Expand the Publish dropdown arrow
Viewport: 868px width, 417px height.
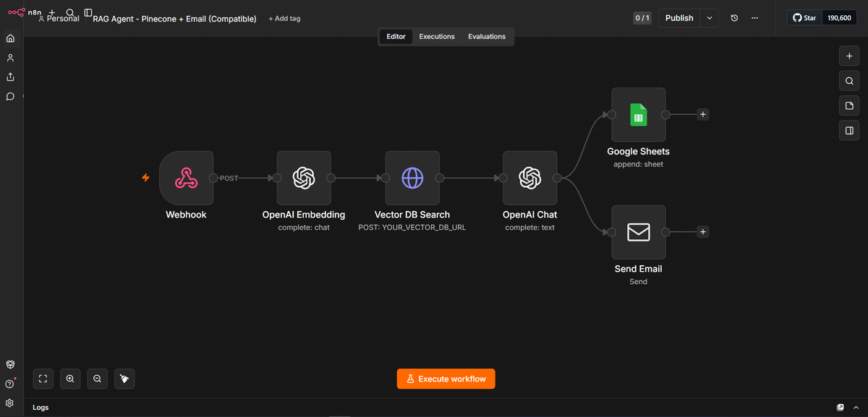[x=710, y=18]
